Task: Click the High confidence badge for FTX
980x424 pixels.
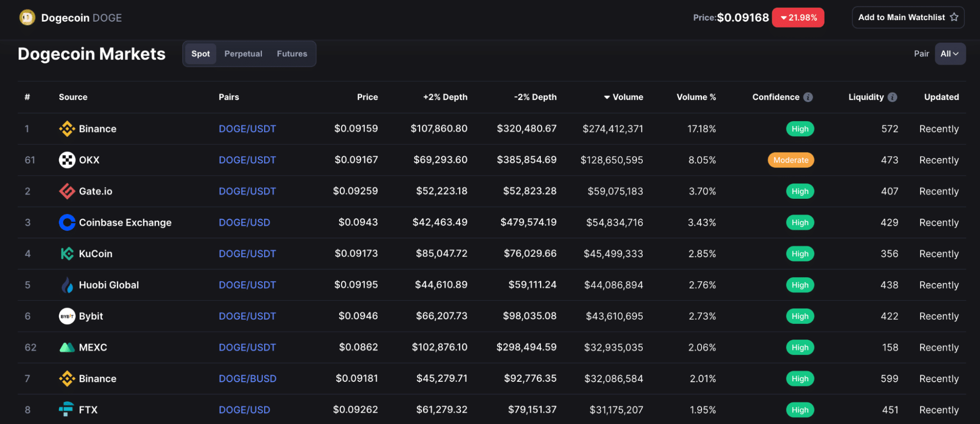Action: (800, 410)
